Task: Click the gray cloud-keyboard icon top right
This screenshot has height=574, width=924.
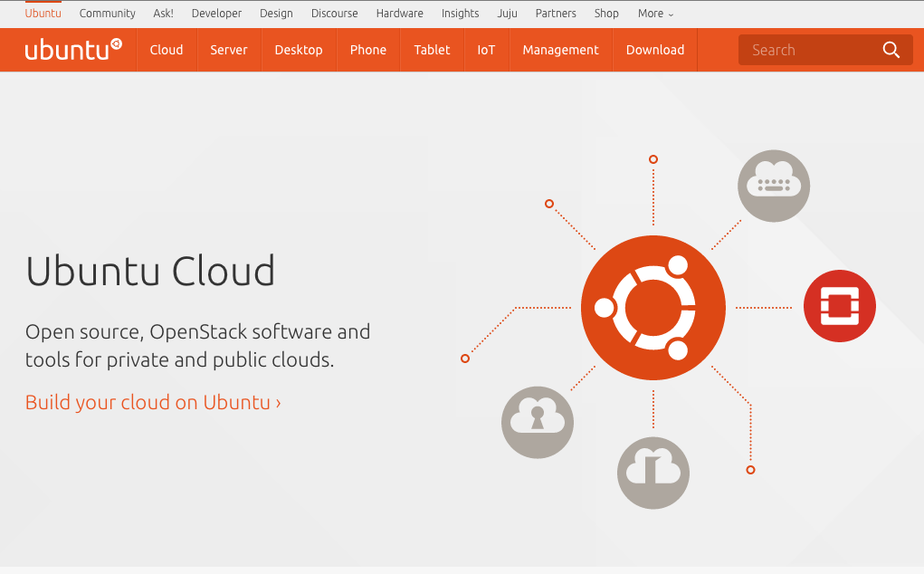Action: [x=774, y=186]
